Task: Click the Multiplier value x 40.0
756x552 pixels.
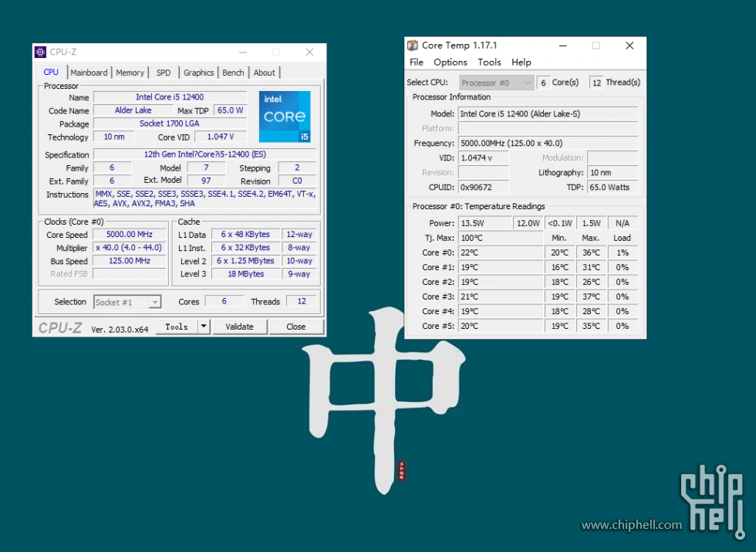Action: pos(130,248)
